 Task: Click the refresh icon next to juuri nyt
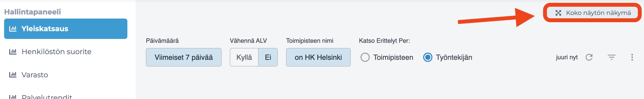589,57
